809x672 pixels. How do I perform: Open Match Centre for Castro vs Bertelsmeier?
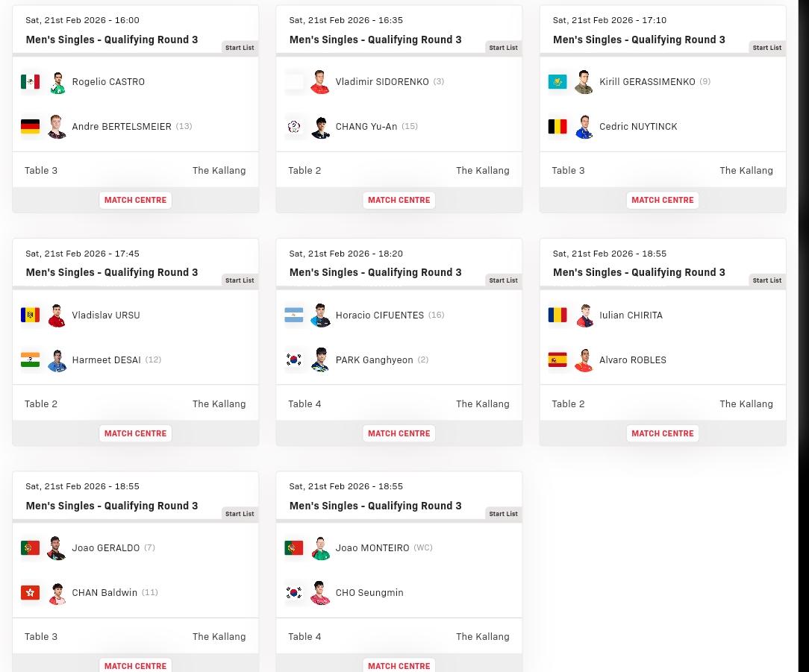(x=135, y=200)
